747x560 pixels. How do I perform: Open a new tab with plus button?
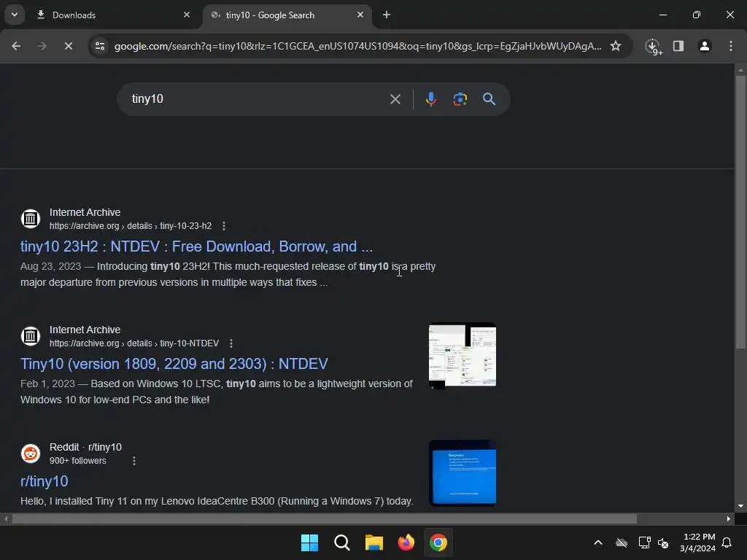(387, 15)
